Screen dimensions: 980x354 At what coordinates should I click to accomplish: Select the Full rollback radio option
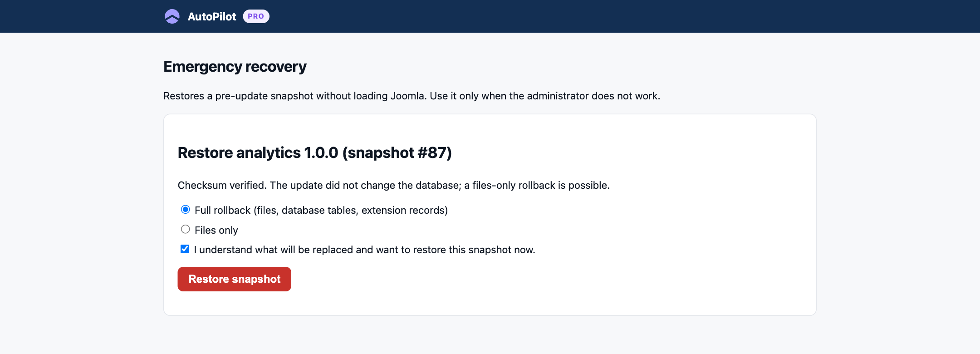[185, 210]
